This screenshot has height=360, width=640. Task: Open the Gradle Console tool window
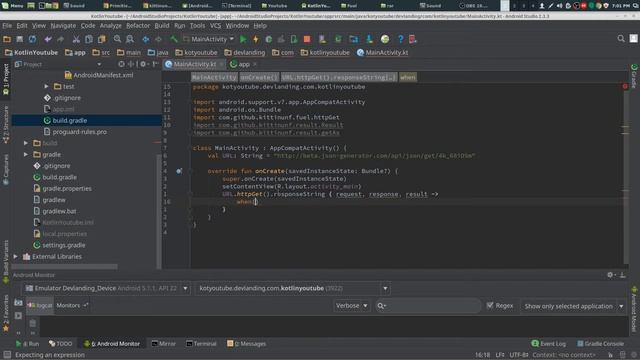pos(600,344)
